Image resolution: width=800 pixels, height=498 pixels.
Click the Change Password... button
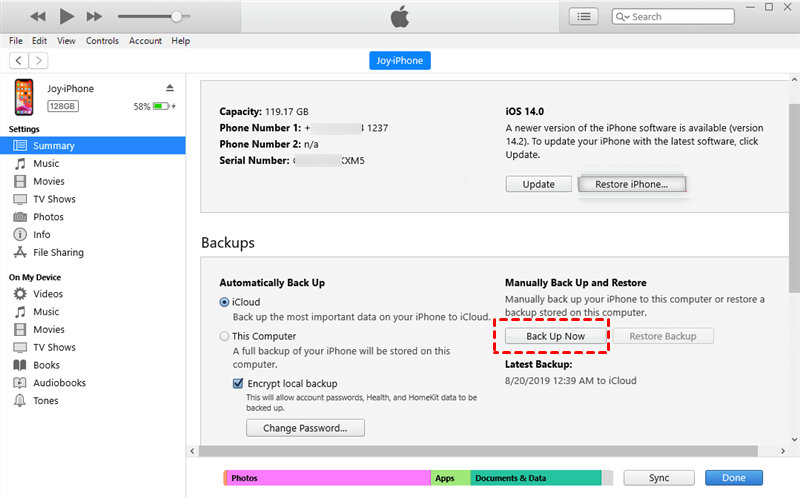pyautogui.click(x=305, y=428)
